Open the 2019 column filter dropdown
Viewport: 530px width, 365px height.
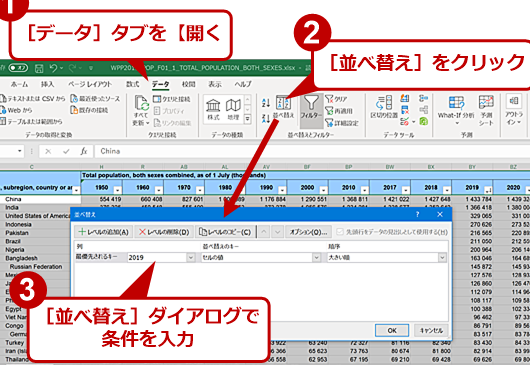click(488, 190)
